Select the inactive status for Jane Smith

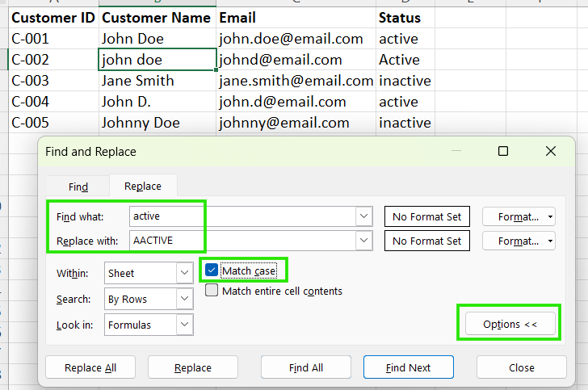405,81
